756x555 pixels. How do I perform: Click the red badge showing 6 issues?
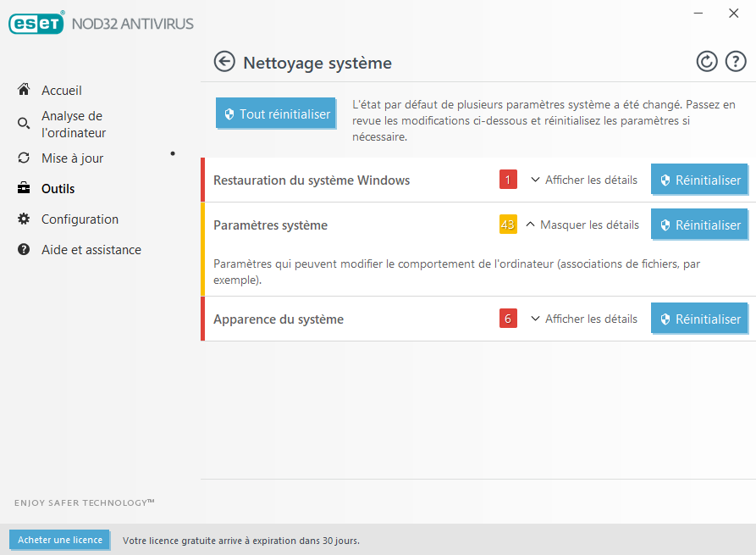(508, 319)
